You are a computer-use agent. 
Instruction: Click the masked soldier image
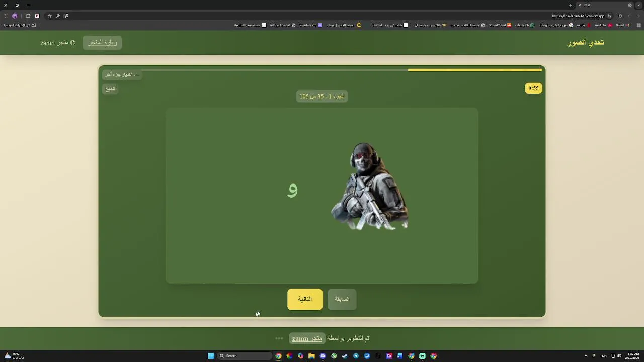click(370, 187)
